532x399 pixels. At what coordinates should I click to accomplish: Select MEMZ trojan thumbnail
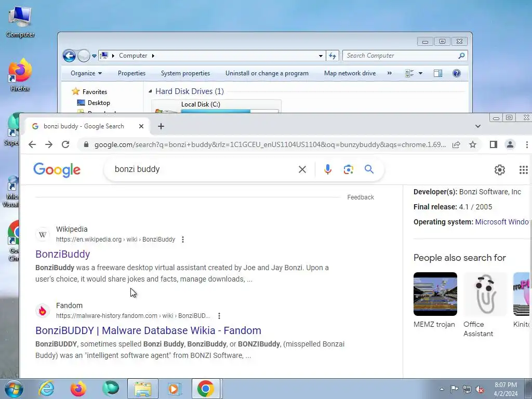pyautogui.click(x=435, y=294)
